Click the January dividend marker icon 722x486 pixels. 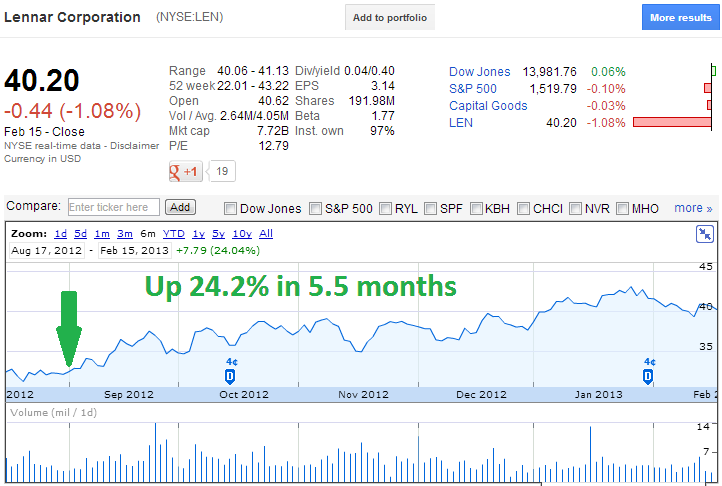(x=648, y=376)
